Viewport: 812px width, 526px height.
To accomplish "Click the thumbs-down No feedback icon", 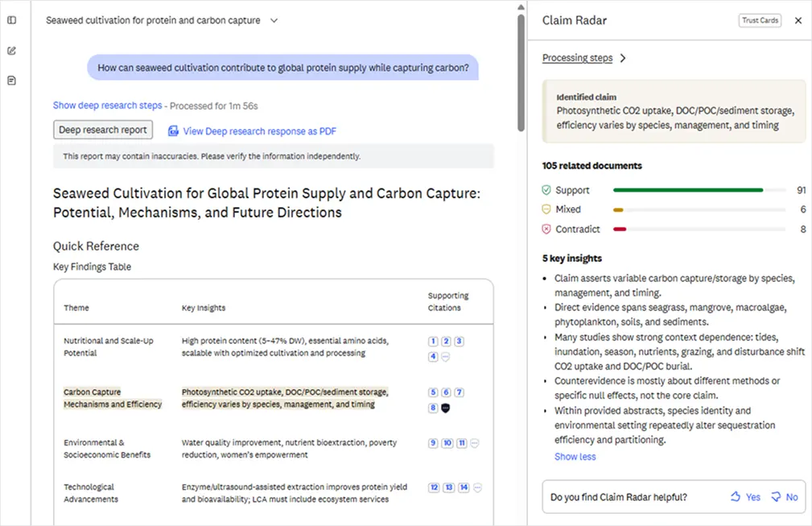I will (x=776, y=496).
